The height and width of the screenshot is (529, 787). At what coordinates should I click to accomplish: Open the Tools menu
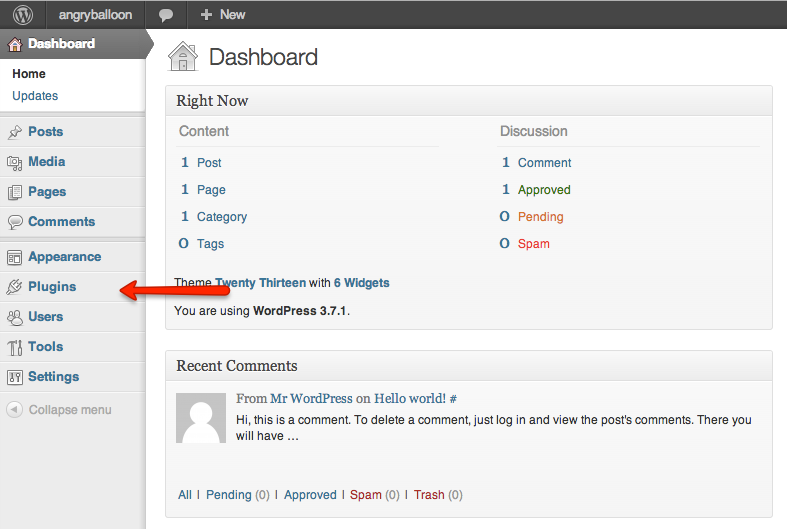(46, 347)
